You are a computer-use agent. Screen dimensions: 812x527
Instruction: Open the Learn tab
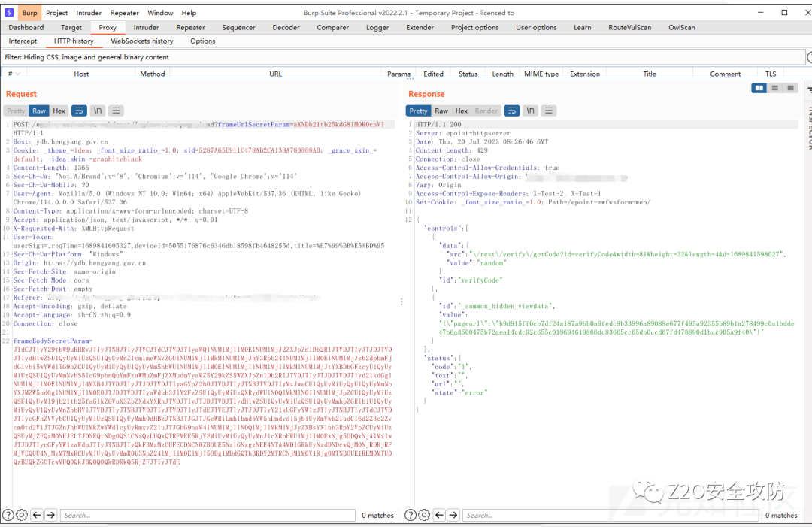pyautogui.click(x=583, y=27)
